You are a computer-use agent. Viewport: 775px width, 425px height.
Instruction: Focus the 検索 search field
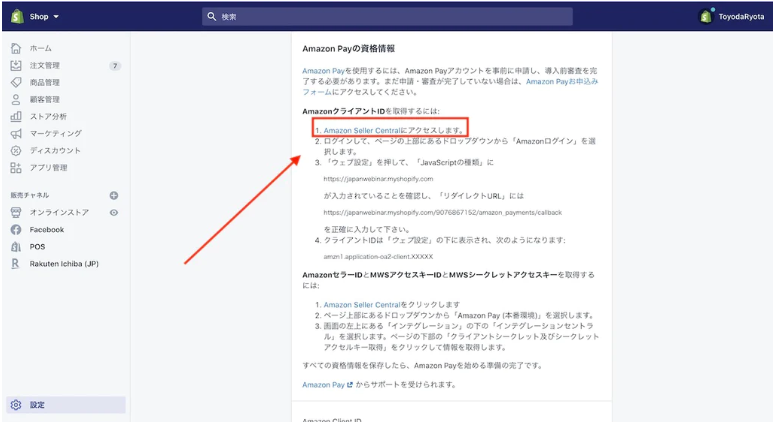387,16
